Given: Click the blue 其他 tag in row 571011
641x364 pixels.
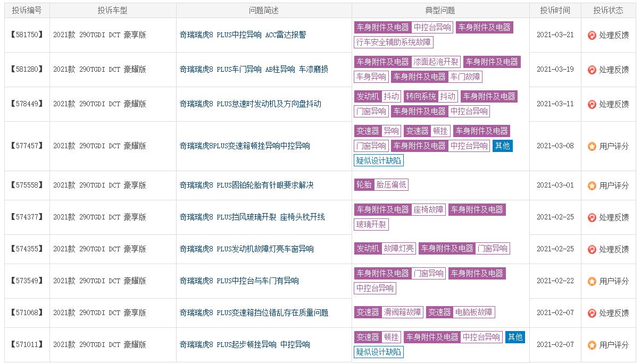Looking at the screenshot, I should 515,337.
